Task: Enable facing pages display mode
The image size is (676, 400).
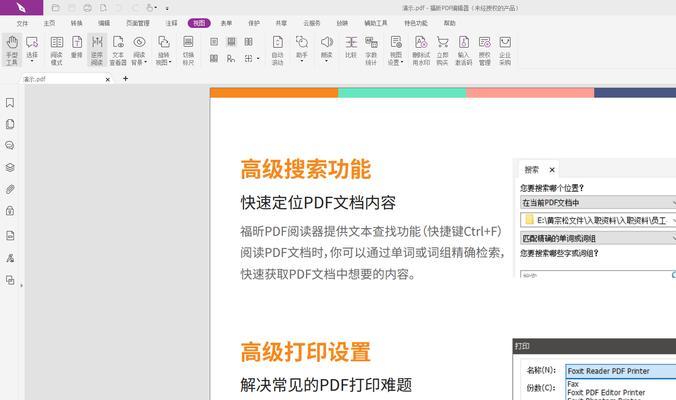Action: click(x=249, y=42)
